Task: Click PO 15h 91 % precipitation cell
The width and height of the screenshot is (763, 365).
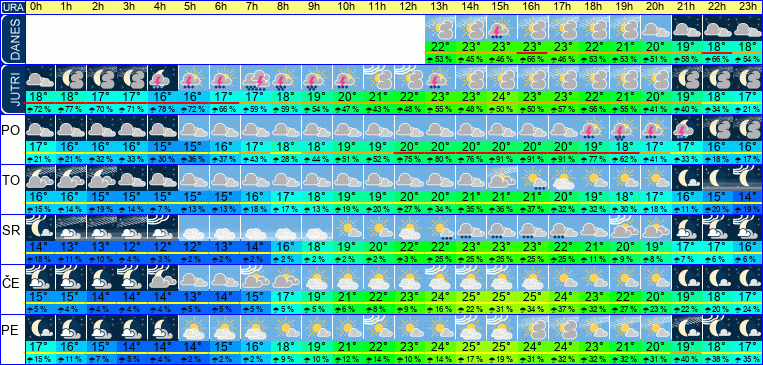Action: [501, 159]
